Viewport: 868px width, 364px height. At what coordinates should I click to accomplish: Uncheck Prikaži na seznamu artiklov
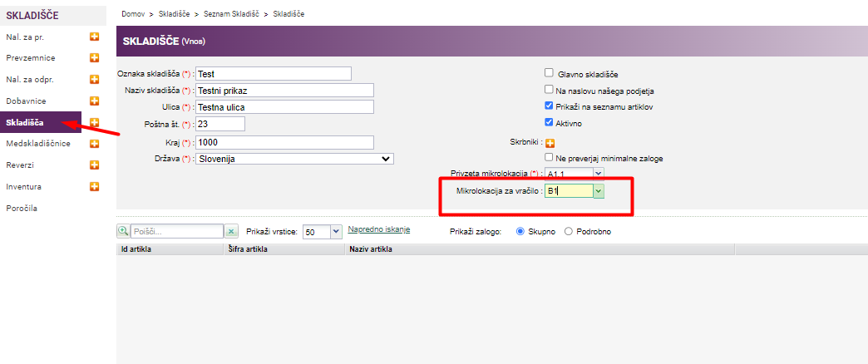pos(549,106)
